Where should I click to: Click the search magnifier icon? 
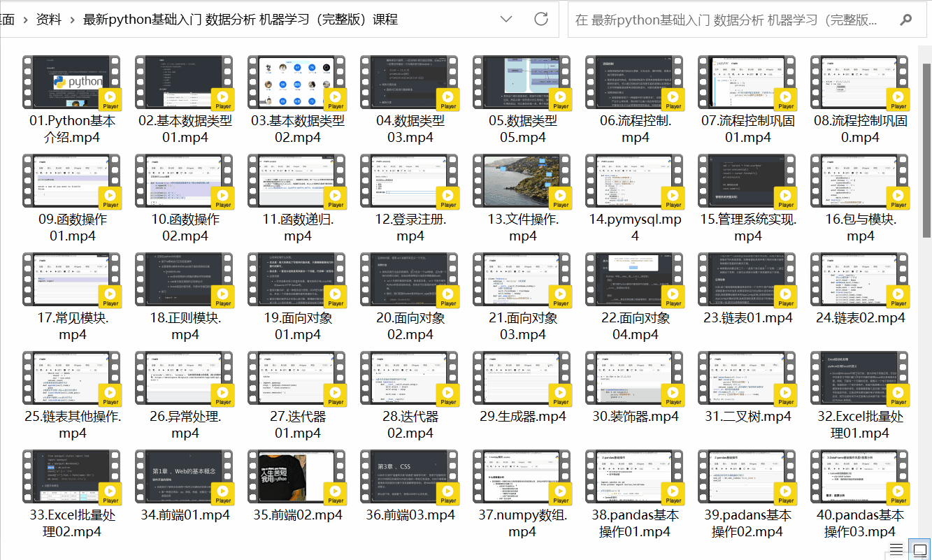[906, 20]
